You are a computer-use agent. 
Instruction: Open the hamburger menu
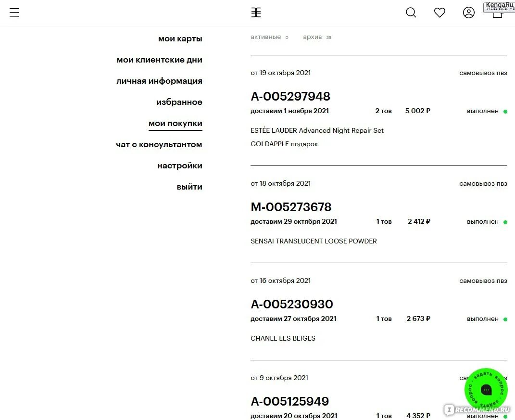coord(14,13)
